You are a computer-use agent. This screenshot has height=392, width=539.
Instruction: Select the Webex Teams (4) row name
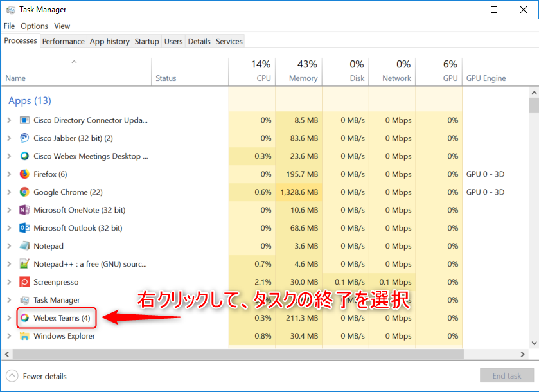[x=62, y=318]
